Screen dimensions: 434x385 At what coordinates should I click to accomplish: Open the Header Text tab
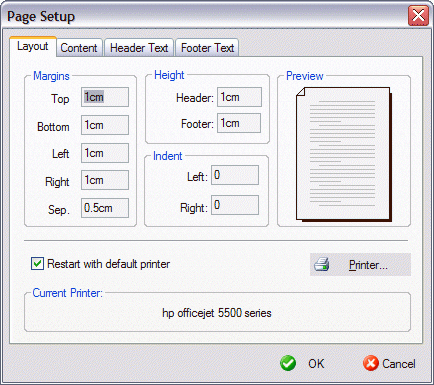click(139, 48)
